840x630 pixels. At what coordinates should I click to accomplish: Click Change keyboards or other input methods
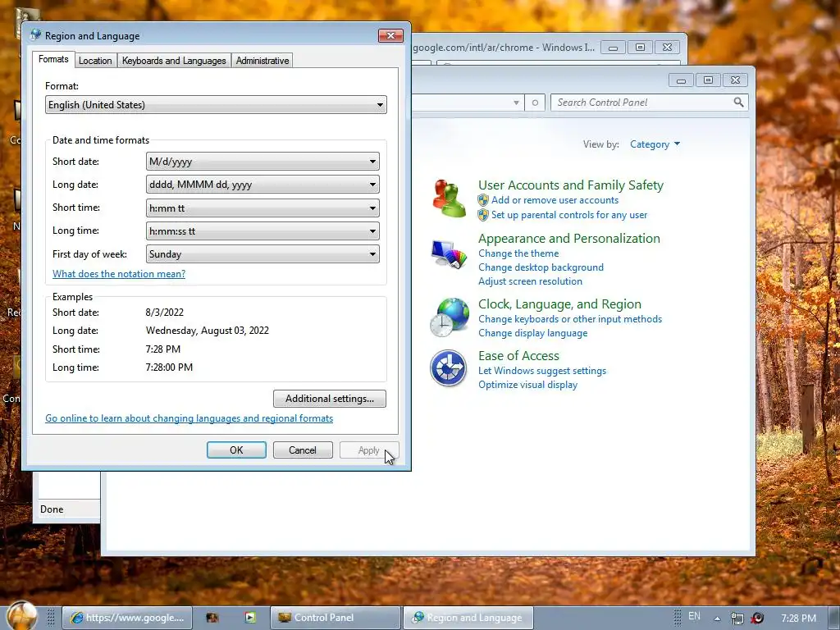coord(570,319)
